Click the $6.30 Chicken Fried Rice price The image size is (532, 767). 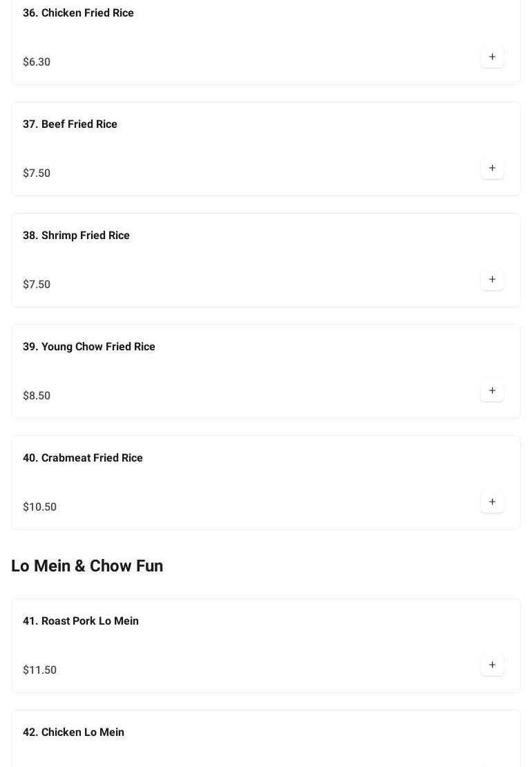point(37,62)
